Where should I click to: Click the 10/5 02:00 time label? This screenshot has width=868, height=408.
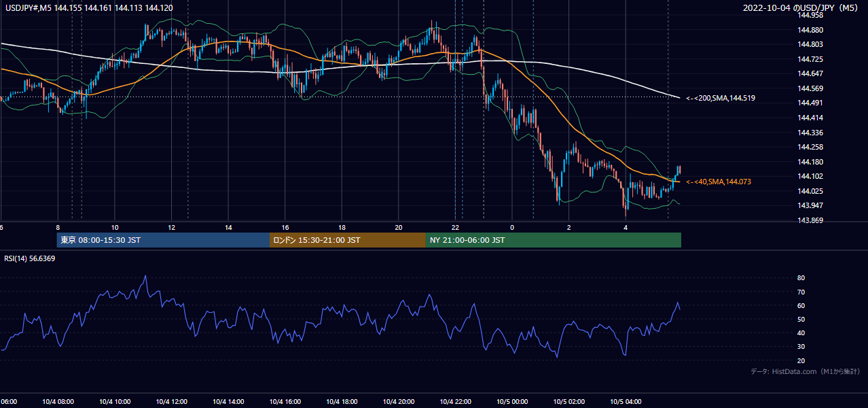(569, 402)
